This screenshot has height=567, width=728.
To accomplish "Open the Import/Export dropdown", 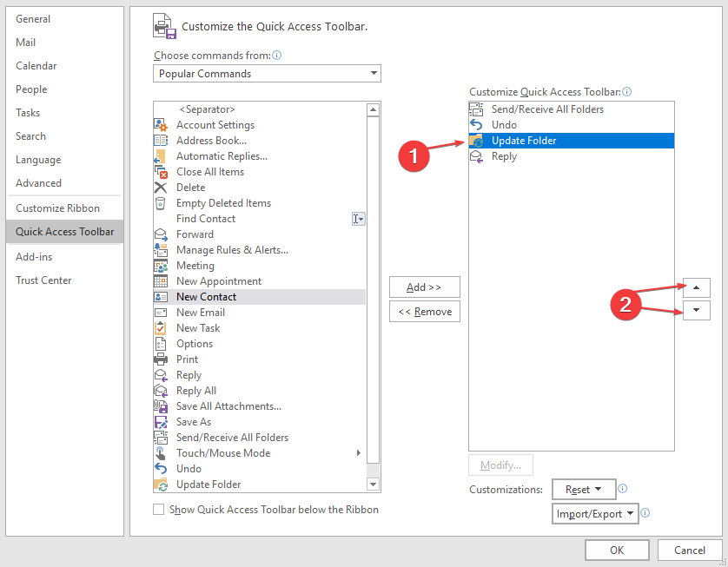I will [595, 514].
